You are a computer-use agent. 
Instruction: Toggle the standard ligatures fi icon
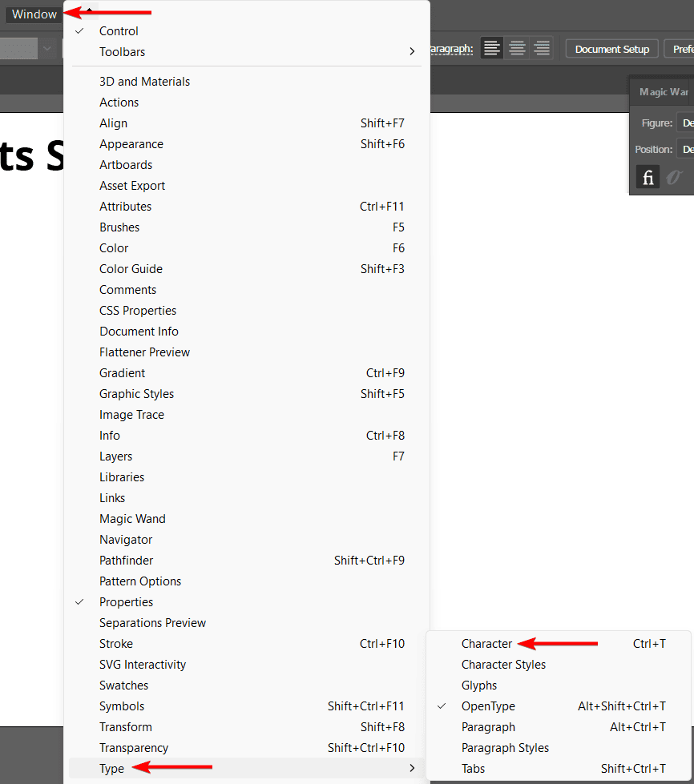(x=648, y=177)
